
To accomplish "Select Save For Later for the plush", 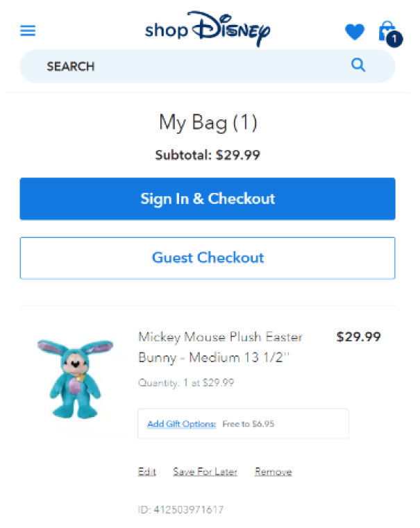I will pos(205,472).
